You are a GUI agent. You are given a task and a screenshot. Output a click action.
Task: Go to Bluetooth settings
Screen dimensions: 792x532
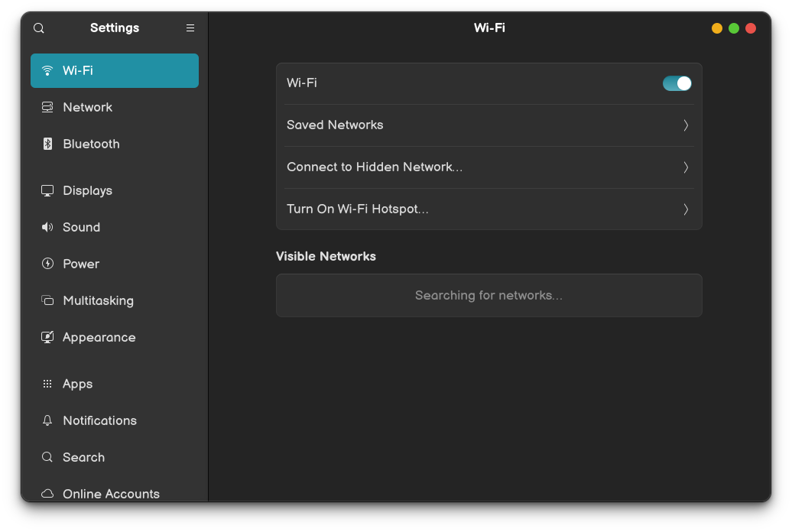click(115, 144)
